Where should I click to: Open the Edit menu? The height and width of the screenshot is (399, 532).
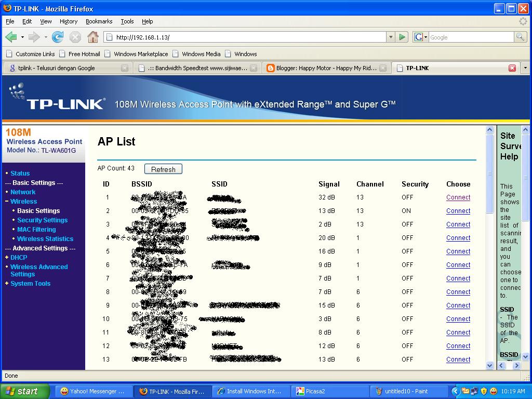click(x=27, y=21)
